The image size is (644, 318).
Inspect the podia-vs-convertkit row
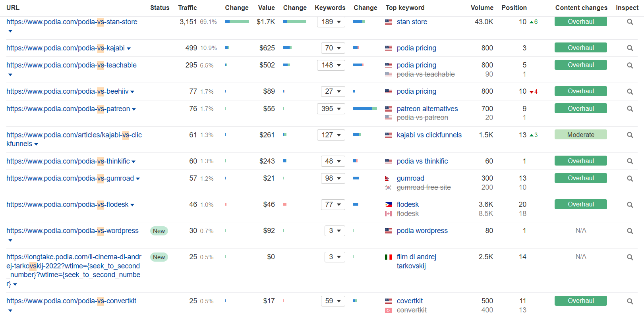tap(630, 301)
